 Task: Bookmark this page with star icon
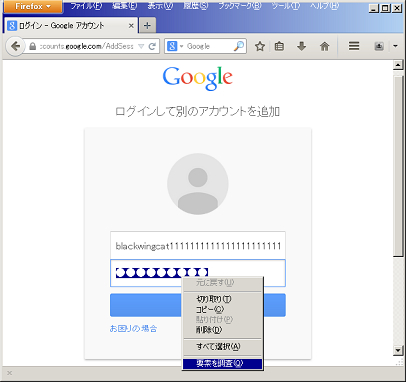tap(260, 46)
